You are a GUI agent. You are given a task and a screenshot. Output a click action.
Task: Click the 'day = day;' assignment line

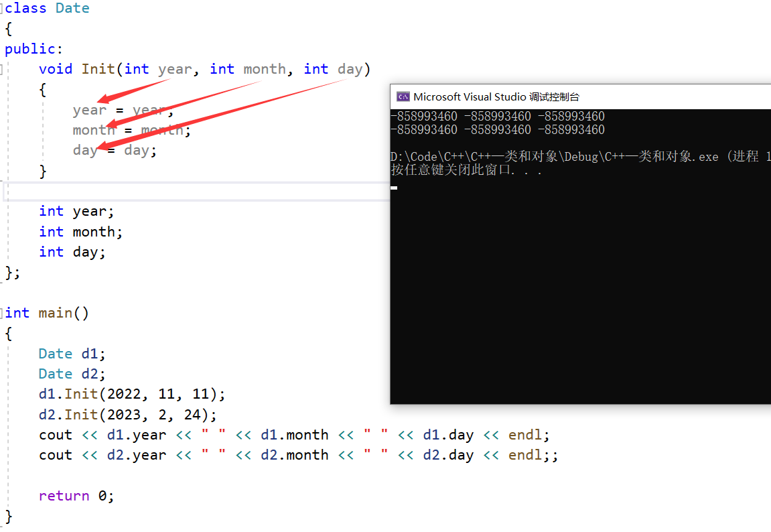click(115, 150)
